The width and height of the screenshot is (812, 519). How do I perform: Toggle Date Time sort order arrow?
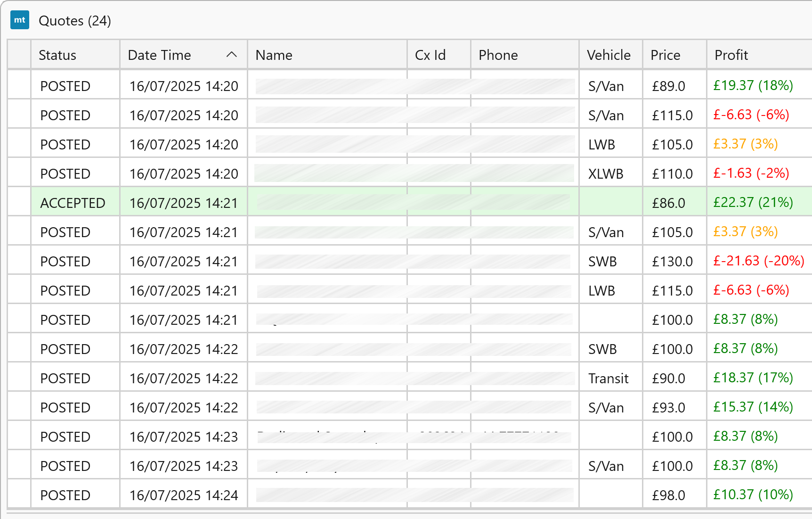[231, 55]
